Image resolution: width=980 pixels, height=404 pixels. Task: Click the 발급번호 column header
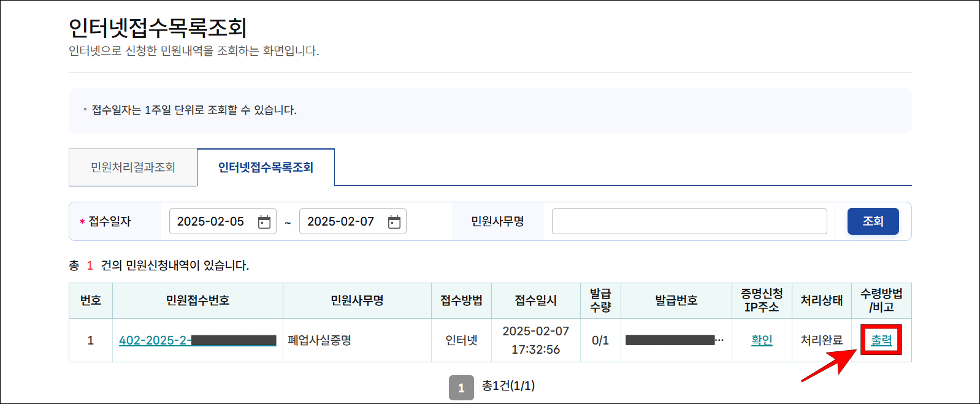pos(676,300)
